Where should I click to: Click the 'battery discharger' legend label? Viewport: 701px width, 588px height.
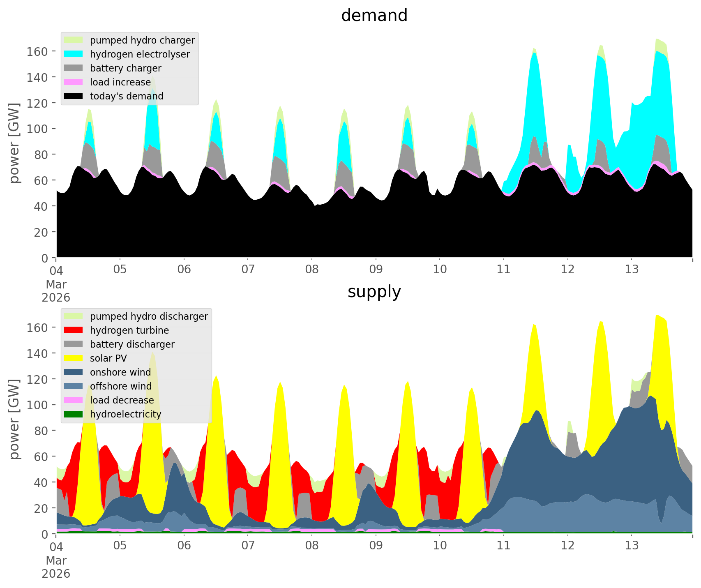(x=132, y=344)
